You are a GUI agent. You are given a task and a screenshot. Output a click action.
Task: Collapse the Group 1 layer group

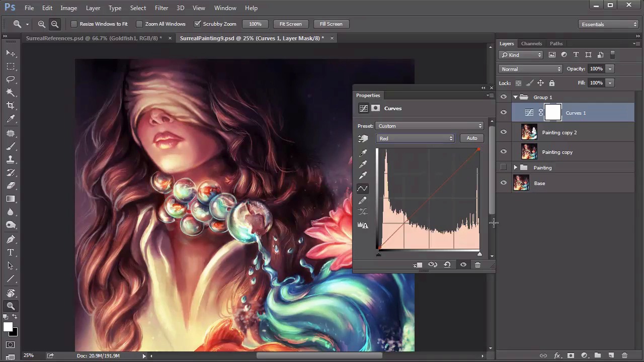(x=515, y=97)
